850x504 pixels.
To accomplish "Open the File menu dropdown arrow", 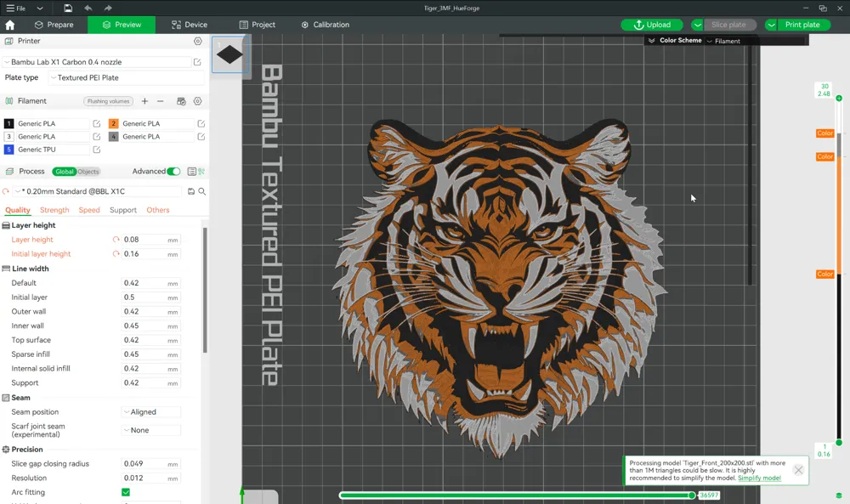I will click(x=40, y=8).
